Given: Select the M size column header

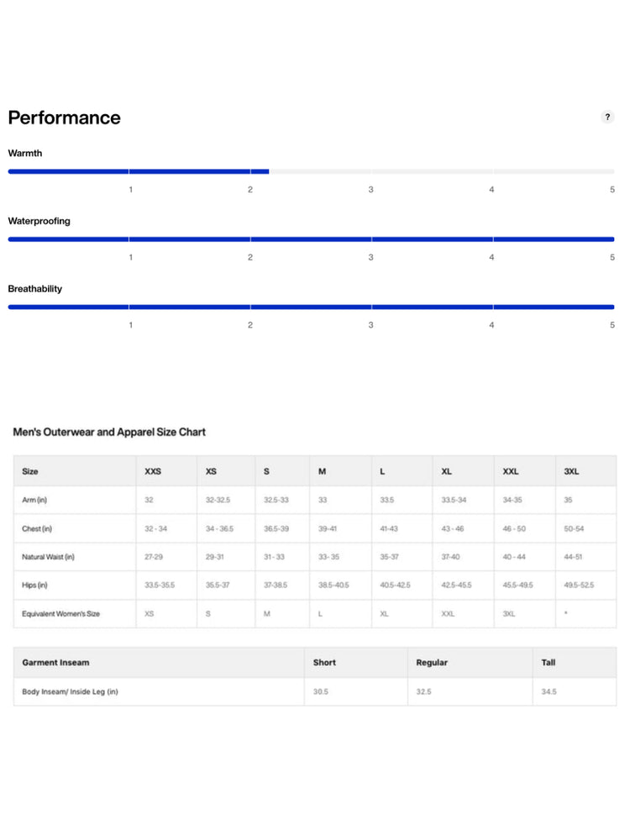Looking at the screenshot, I should 322,471.
